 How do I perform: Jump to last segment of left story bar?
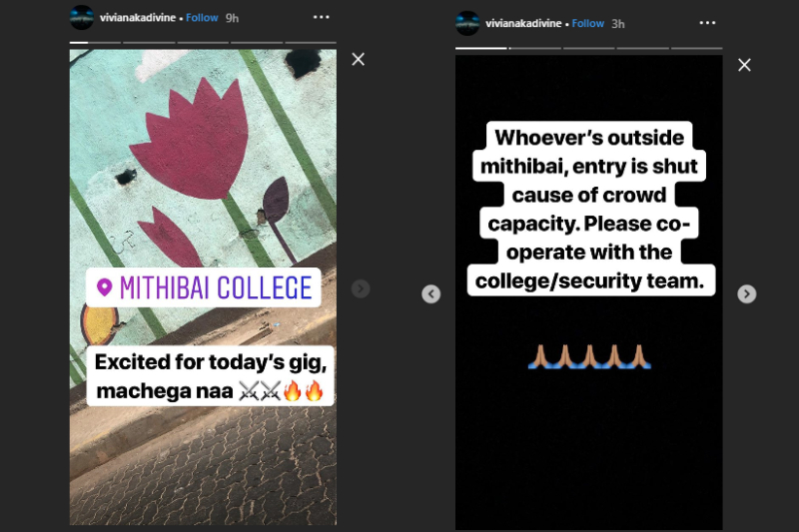click(x=311, y=42)
